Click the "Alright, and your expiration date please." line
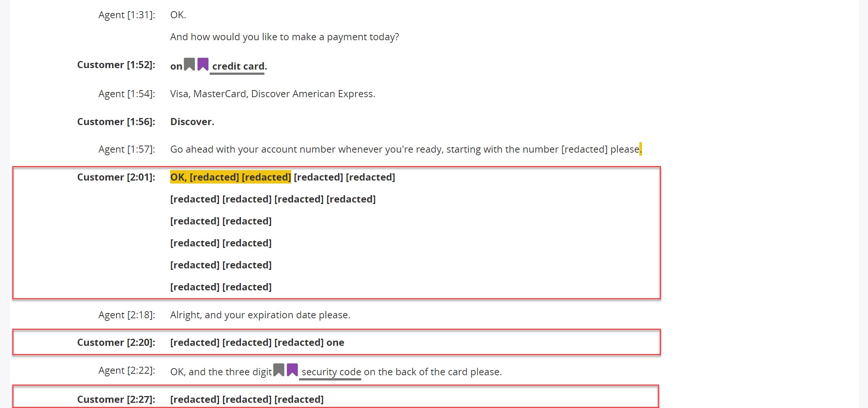Image resolution: width=868 pixels, height=408 pixels. tap(260, 315)
